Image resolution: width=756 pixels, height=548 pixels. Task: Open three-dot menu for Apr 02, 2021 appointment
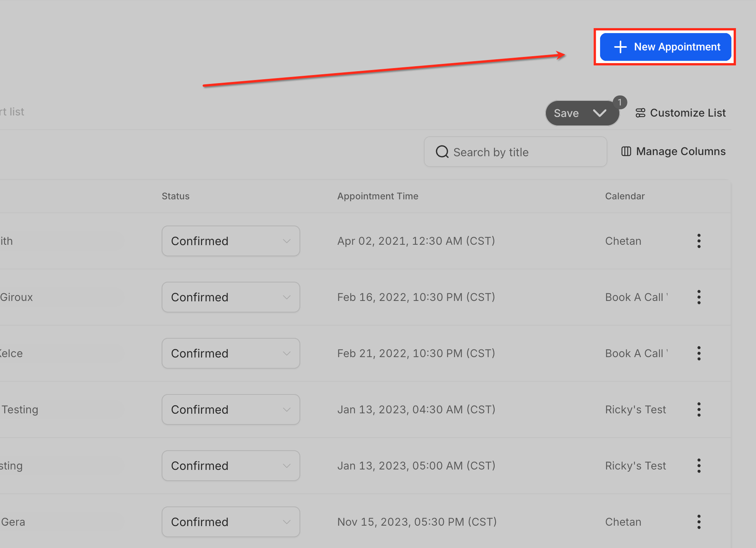click(699, 241)
